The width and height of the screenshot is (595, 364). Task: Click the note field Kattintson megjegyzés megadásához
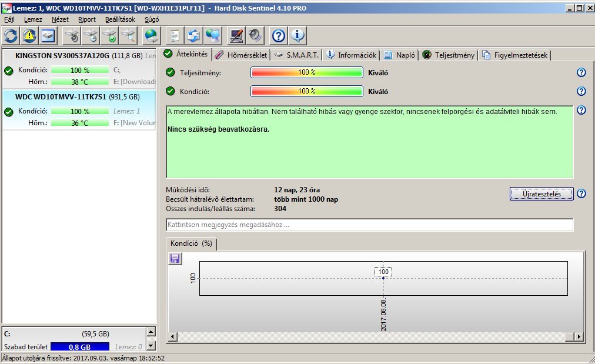pyautogui.click(x=370, y=225)
